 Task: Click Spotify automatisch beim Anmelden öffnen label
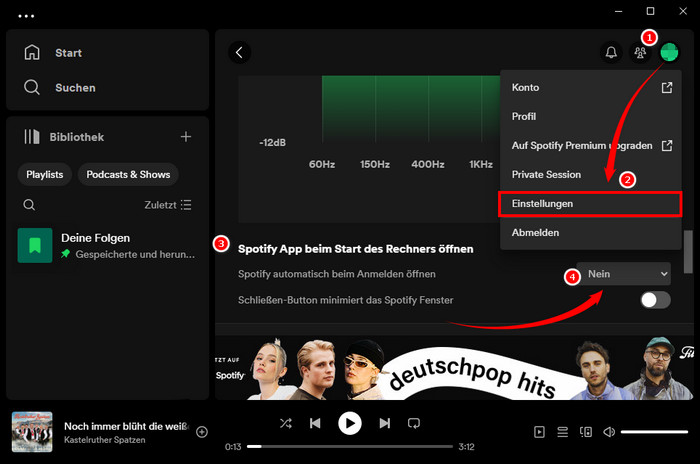coord(337,274)
